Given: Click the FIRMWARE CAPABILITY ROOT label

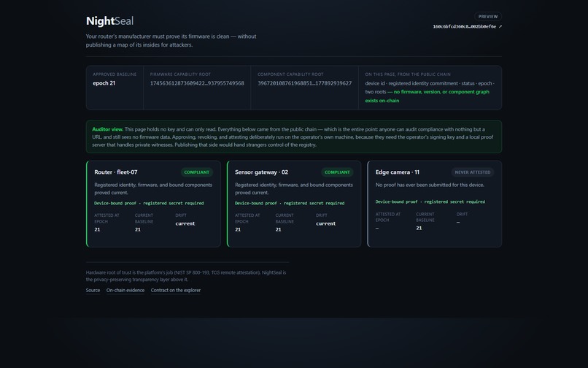Looking at the screenshot, I should click(x=180, y=74).
